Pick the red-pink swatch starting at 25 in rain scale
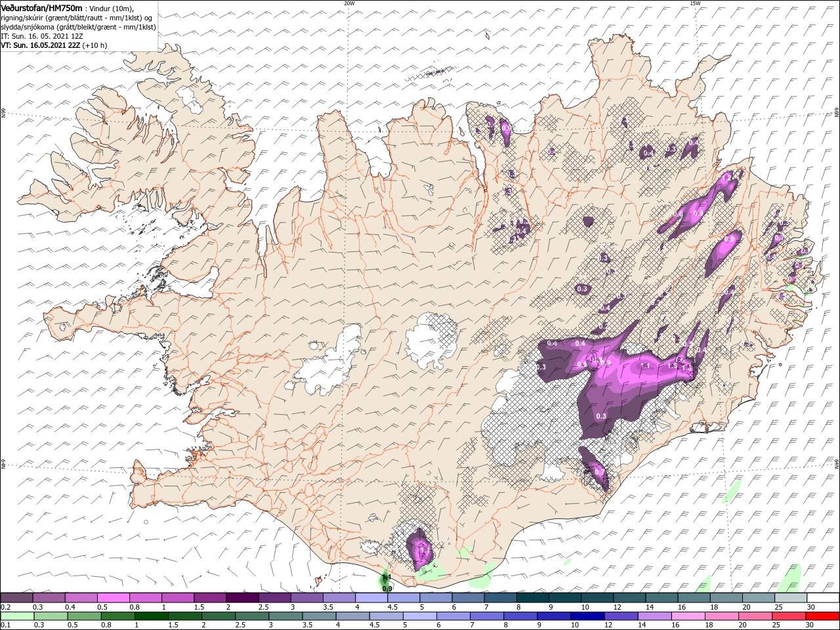This screenshot has width=840, height=630. point(788,616)
